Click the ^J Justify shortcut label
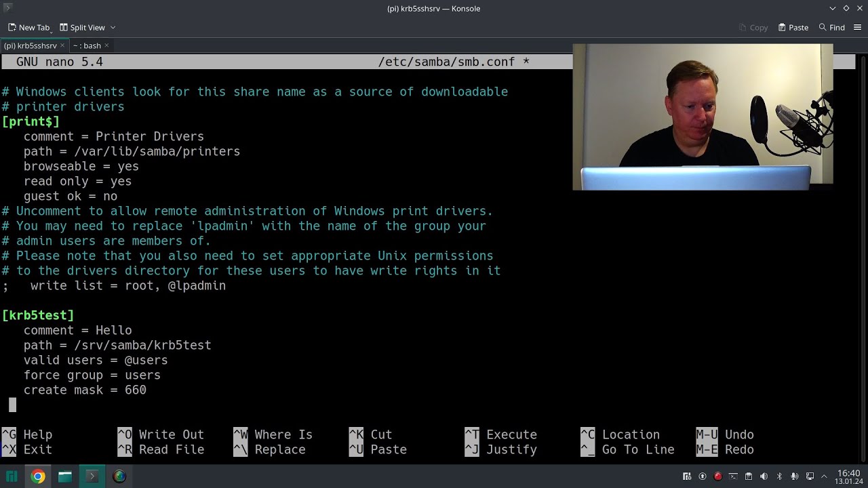The height and width of the screenshot is (488, 868). coord(501,449)
